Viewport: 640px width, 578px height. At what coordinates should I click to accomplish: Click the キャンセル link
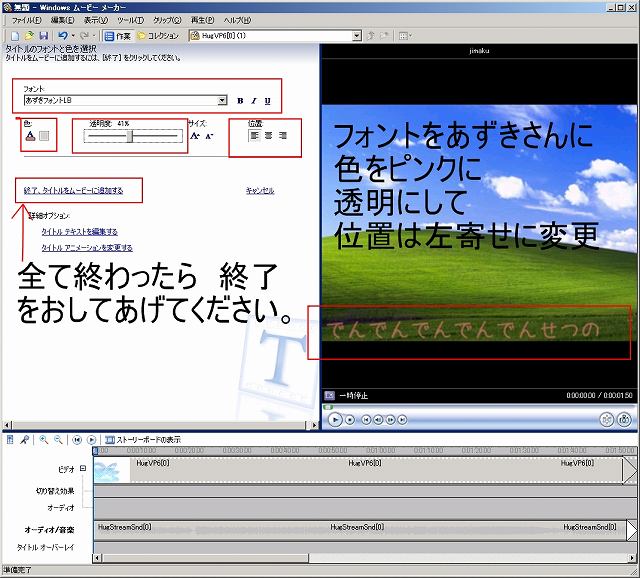pos(260,191)
